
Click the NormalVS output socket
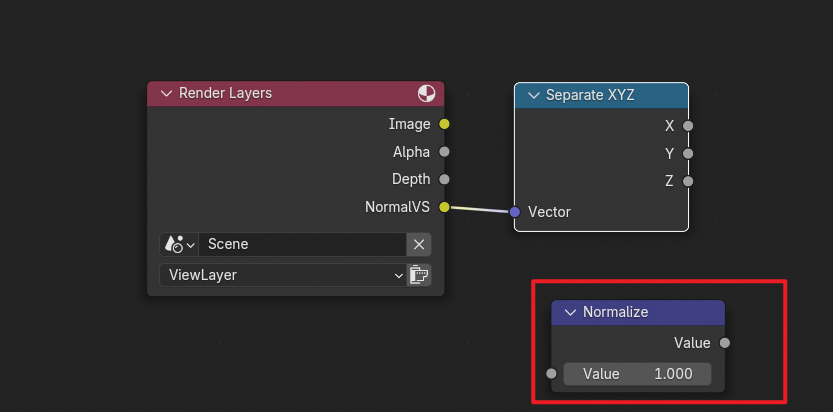[x=444, y=207]
